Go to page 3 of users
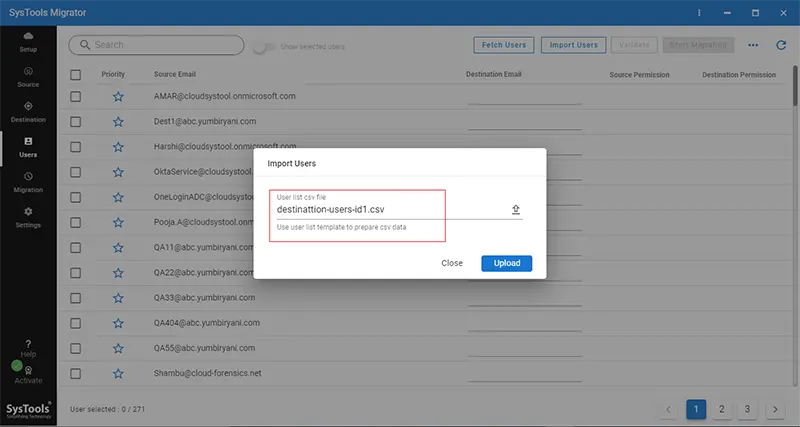800x427 pixels. (747, 409)
